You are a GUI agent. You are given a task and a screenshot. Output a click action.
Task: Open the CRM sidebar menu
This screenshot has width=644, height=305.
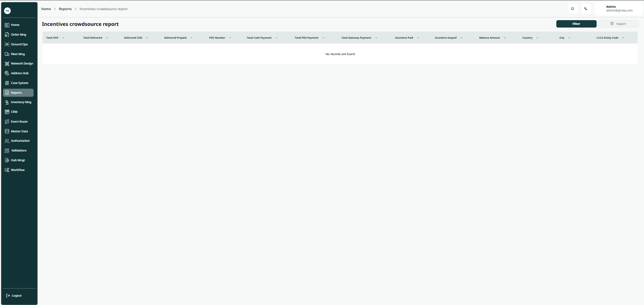[14, 112]
